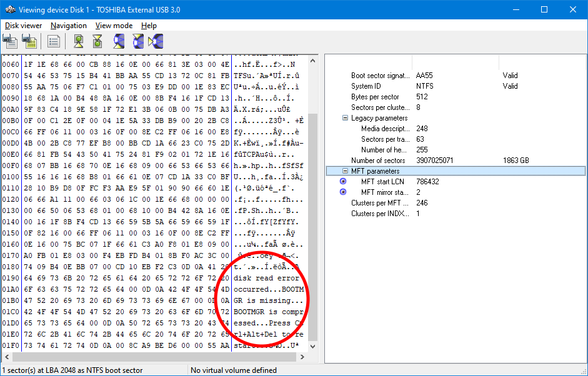Click the first green-ball hourglass toolbar icon

[79, 41]
